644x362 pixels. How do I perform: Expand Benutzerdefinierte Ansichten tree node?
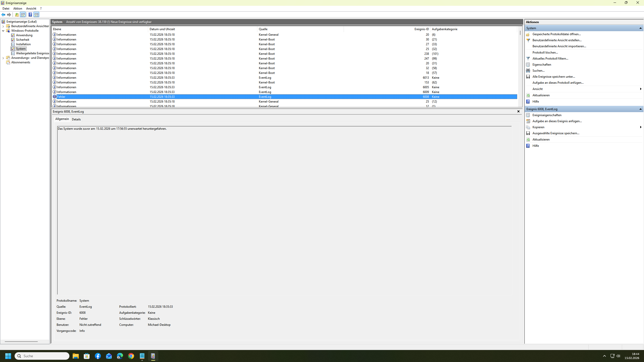pos(3,26)
